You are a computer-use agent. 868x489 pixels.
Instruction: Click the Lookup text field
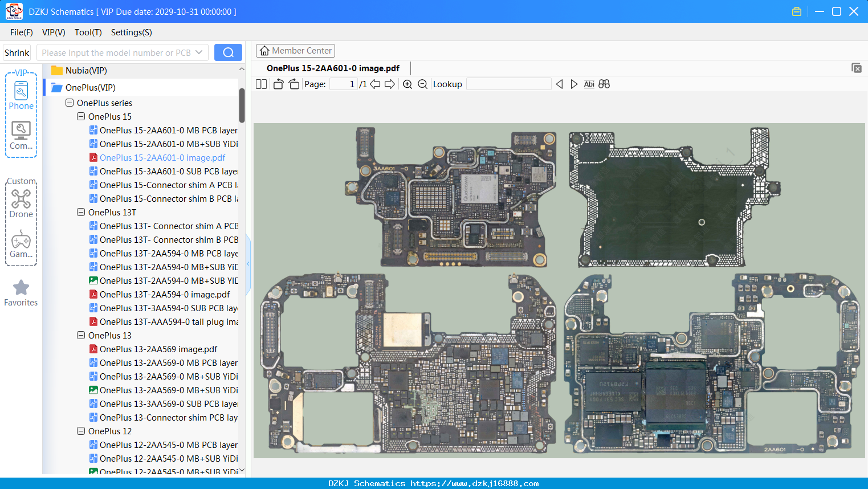click(508, 84)
